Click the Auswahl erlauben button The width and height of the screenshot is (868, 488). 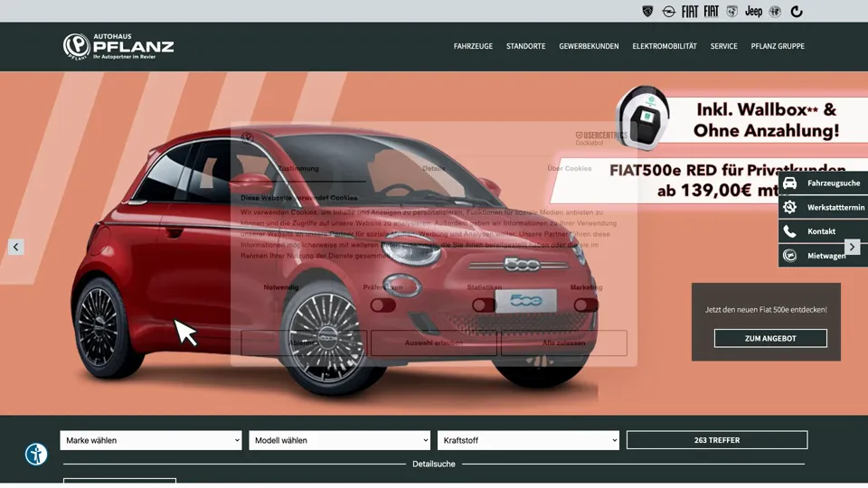pyautogui.click(x=433, y=343)
